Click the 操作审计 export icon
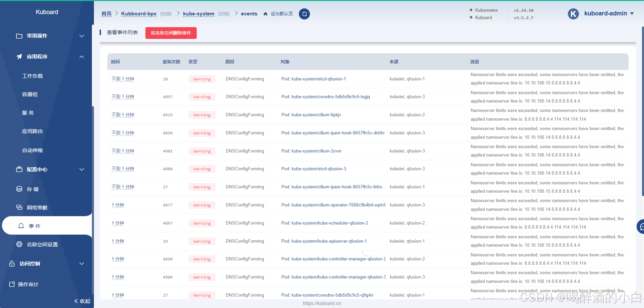The width and height of the screenshot is (644, 308). [12, 284]
